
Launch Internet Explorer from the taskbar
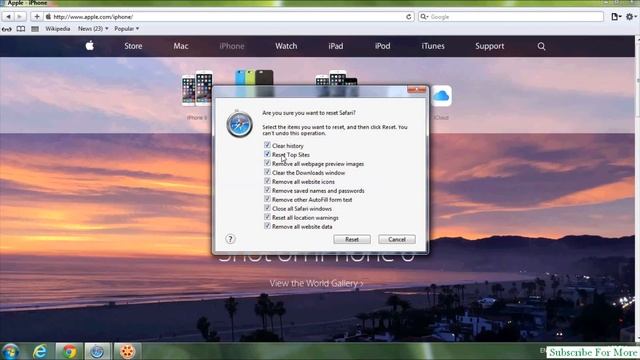point(40,351)
